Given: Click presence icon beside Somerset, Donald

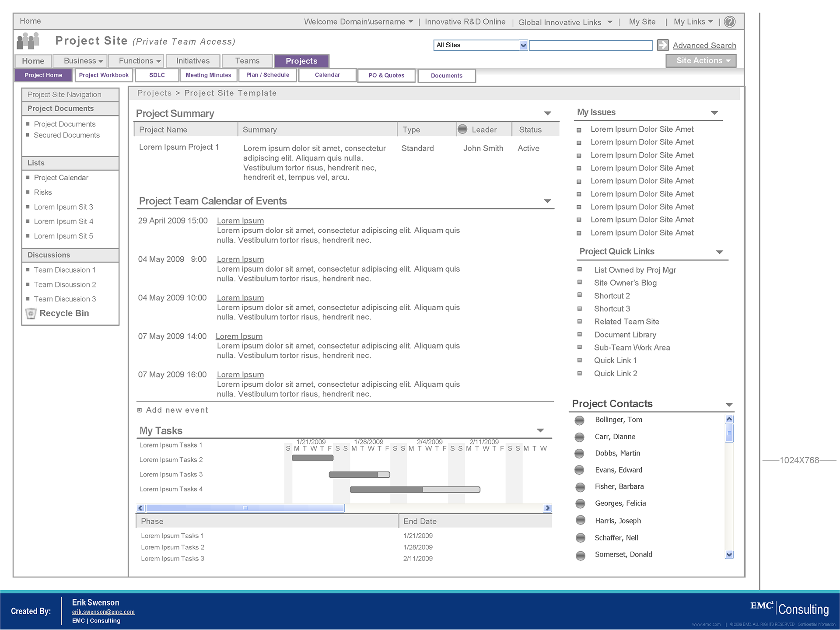Looking at the screenshot, I should 581,555.
